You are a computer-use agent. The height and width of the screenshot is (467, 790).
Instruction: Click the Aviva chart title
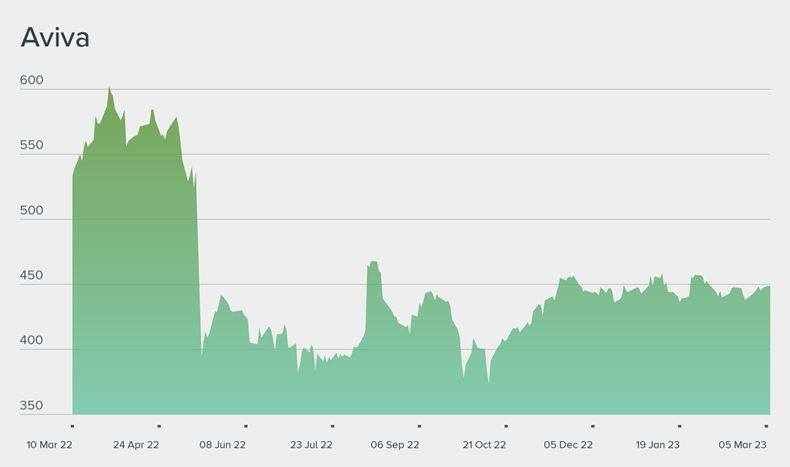[56, 39]
